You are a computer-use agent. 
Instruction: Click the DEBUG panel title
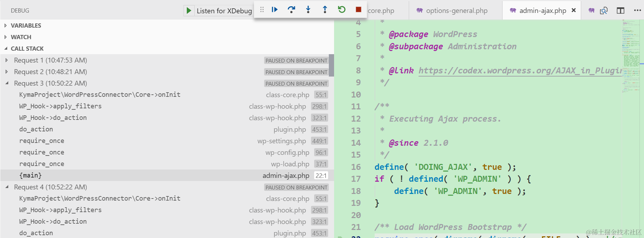point(20,10)
